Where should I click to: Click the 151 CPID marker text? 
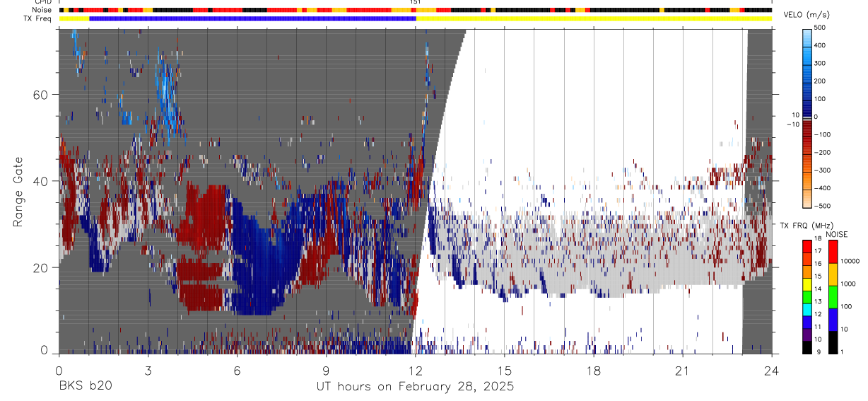(416, 2)
